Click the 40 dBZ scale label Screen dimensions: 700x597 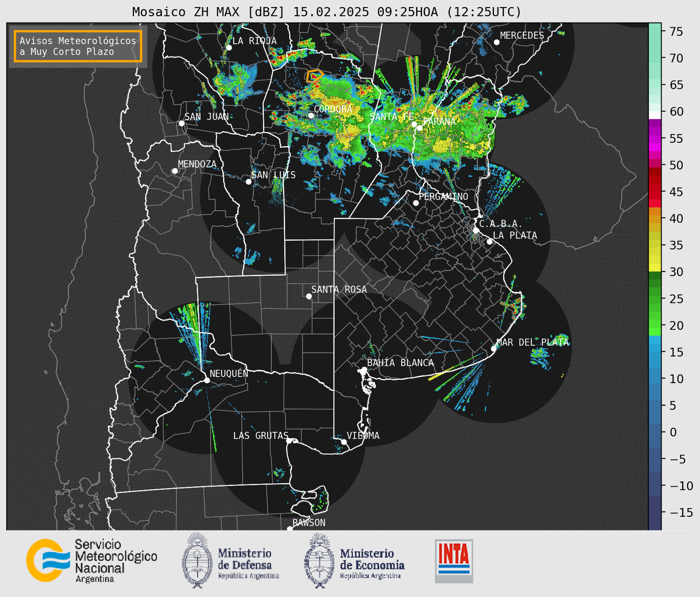click(676, 218)
